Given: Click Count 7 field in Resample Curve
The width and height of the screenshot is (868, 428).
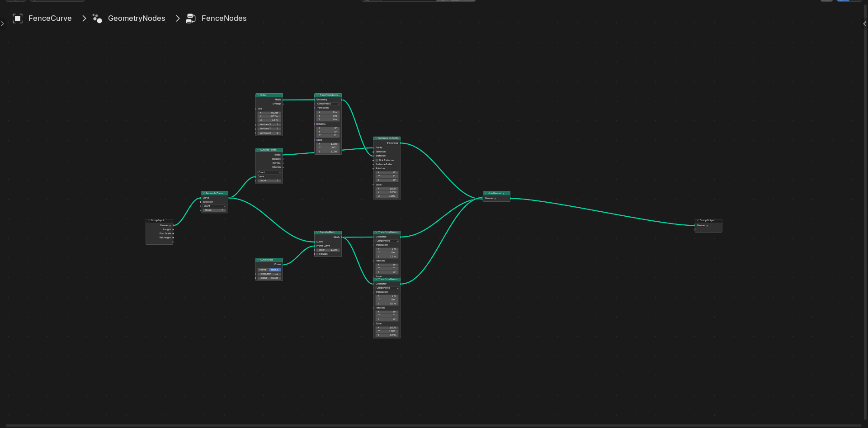Looking at the screenshot, I should tap(214, 210).
